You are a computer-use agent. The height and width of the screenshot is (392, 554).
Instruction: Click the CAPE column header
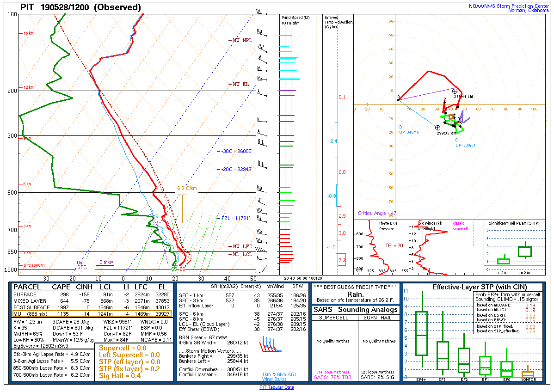61,287
